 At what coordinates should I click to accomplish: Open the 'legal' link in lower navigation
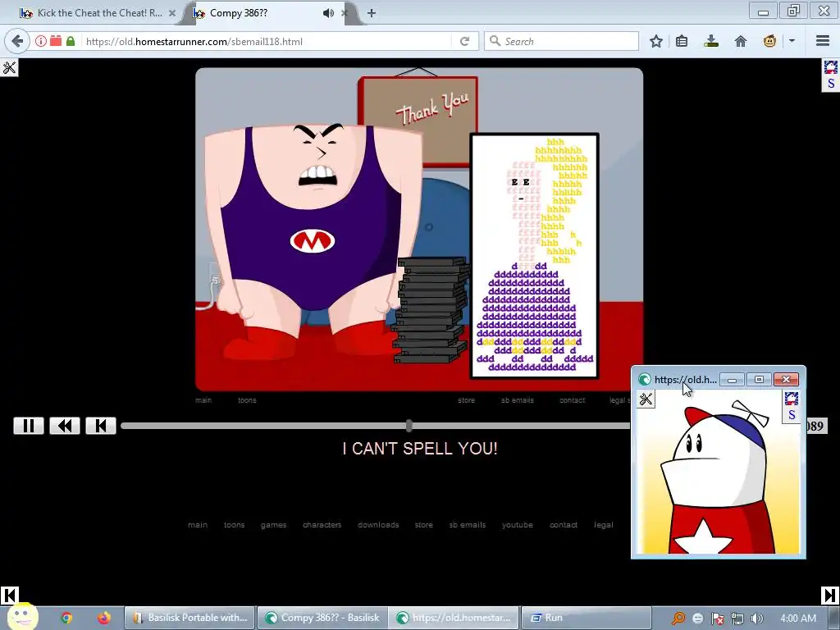click(603, 525)
